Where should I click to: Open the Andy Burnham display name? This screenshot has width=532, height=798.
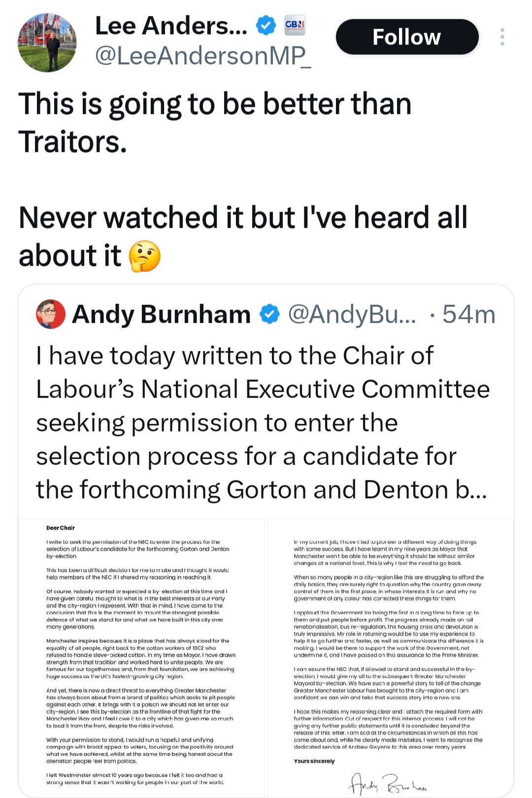click(x=161, y=314)
